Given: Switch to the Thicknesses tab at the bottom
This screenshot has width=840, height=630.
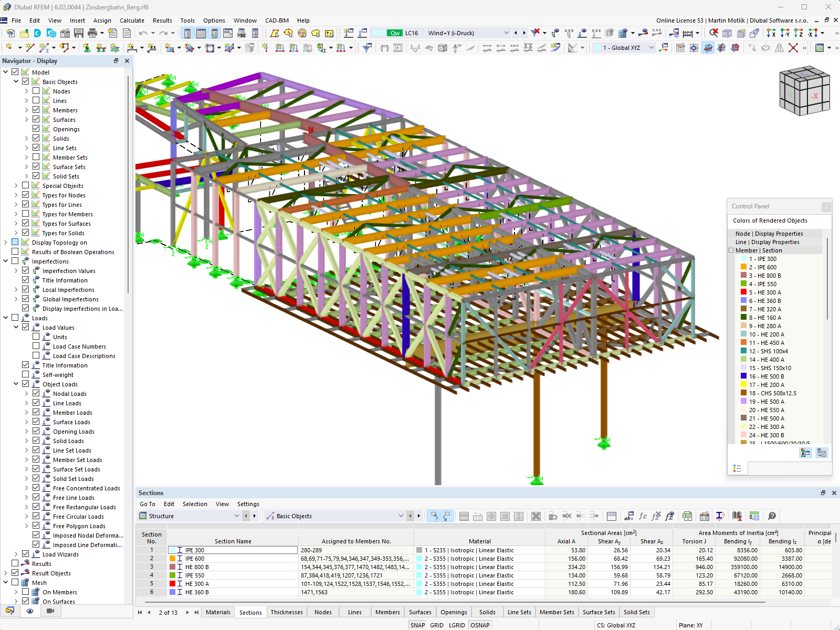Looking at the screenshot, I should pos(287,612).
